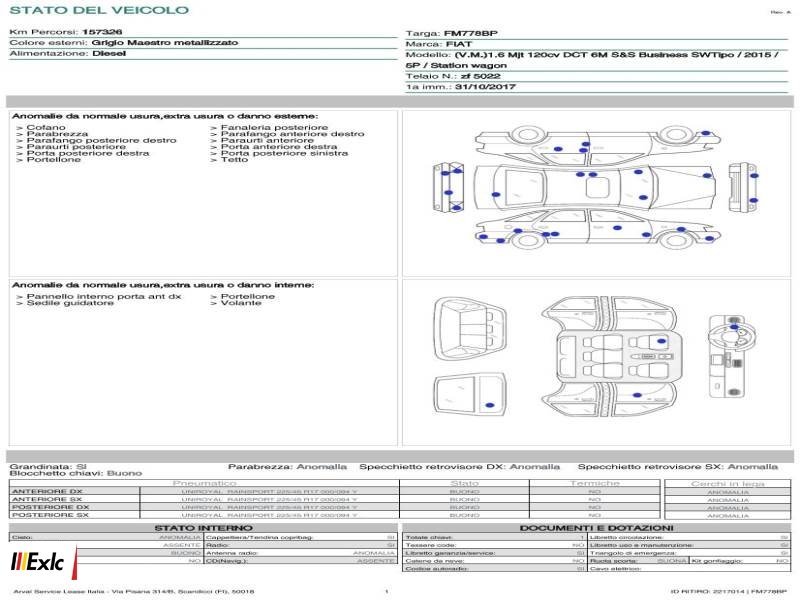This screenshot has width=800, height=600.
Task: Click the 'ANTERIORE DX' tyre row label
Action: (x=47, y=492)
